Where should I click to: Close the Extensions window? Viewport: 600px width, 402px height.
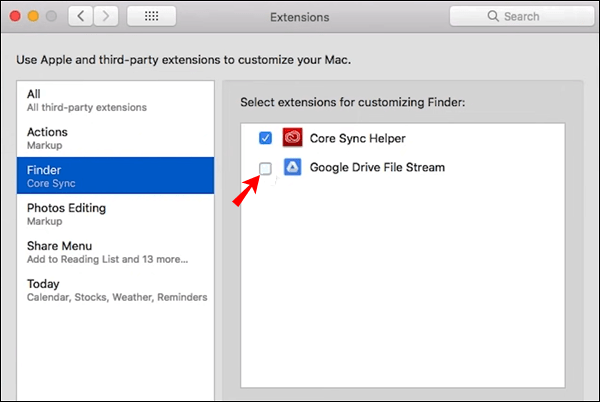click(15, 17)
